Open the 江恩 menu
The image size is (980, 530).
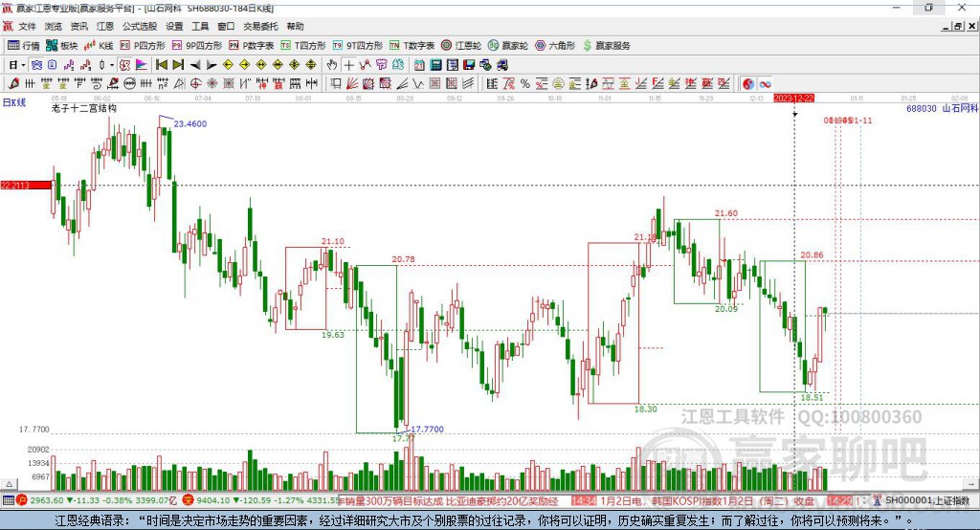[105, 26]
